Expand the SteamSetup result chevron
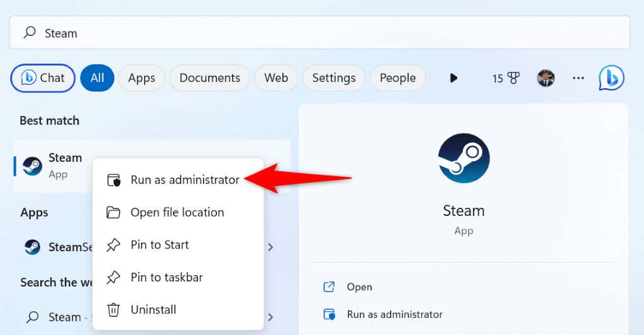The height and width of the screenshot is (335, 644). 270,247
